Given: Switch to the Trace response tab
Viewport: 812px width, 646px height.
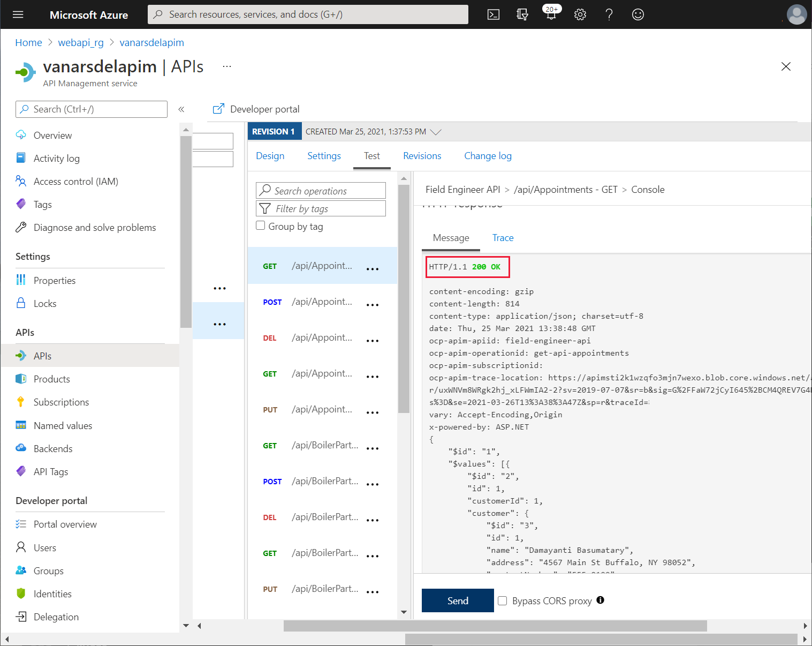Looking at the screenshot, I should pyautogui.click(x=503, y=238).
